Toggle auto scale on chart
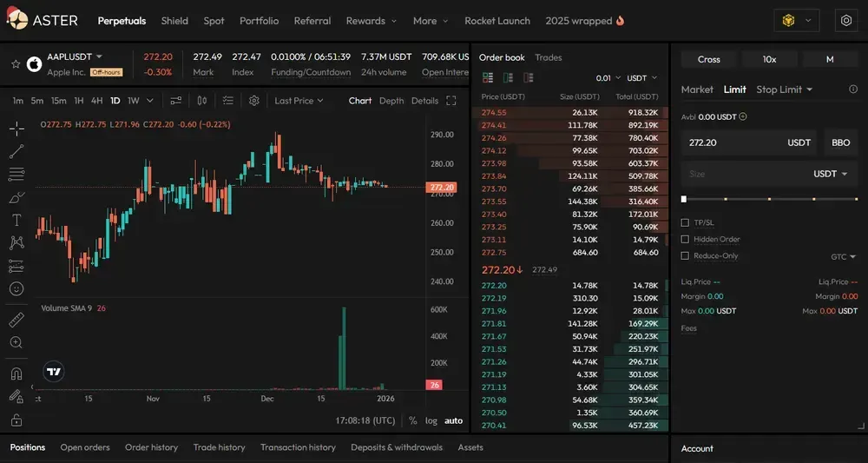The width and height of the screenshot is (868, 463). tap(453, 421)
